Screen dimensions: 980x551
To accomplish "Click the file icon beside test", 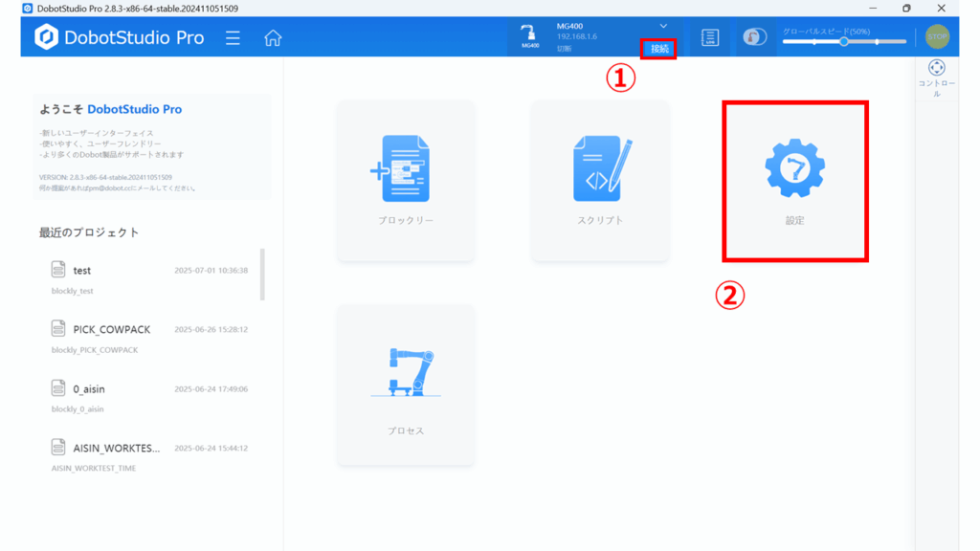I will [58, 269].
